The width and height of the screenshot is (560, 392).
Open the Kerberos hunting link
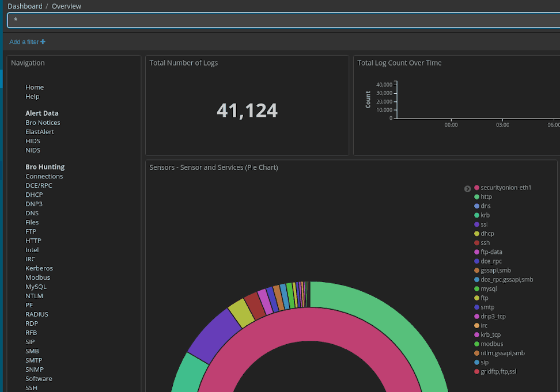[x=39, y=268]
